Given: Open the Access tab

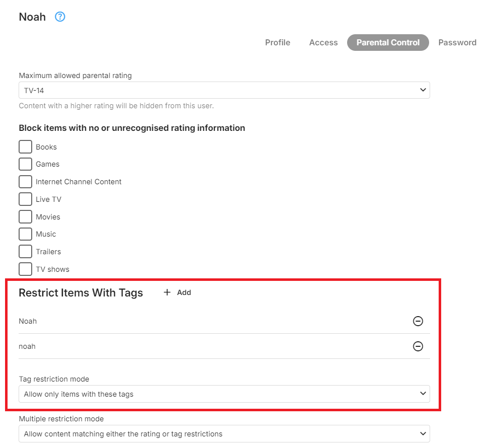Looking at the screenshot, I should 323,43.
